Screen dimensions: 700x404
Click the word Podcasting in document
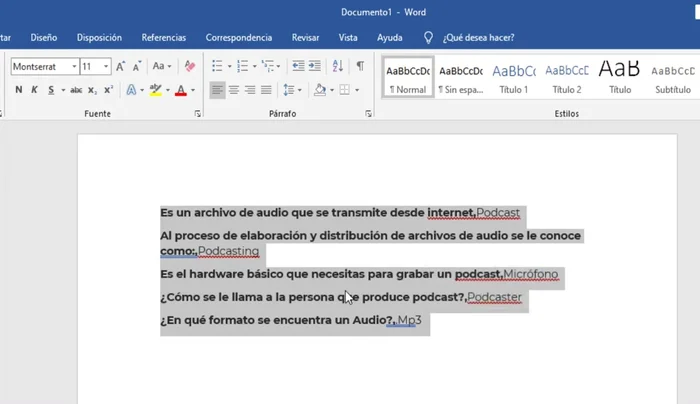pos(228,251)
